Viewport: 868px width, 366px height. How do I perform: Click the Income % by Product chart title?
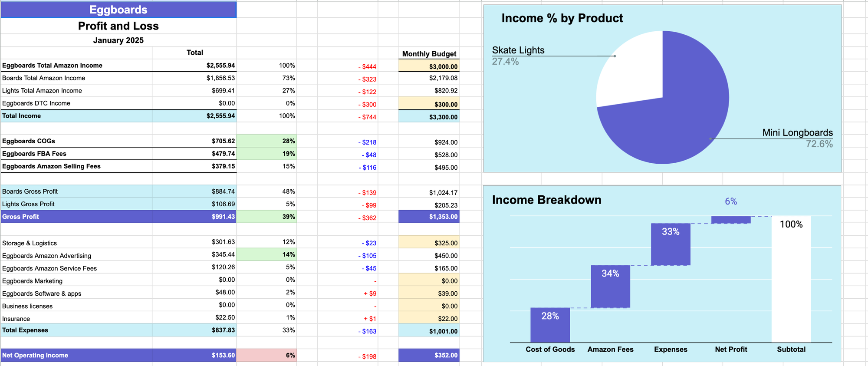coord(562,18)
